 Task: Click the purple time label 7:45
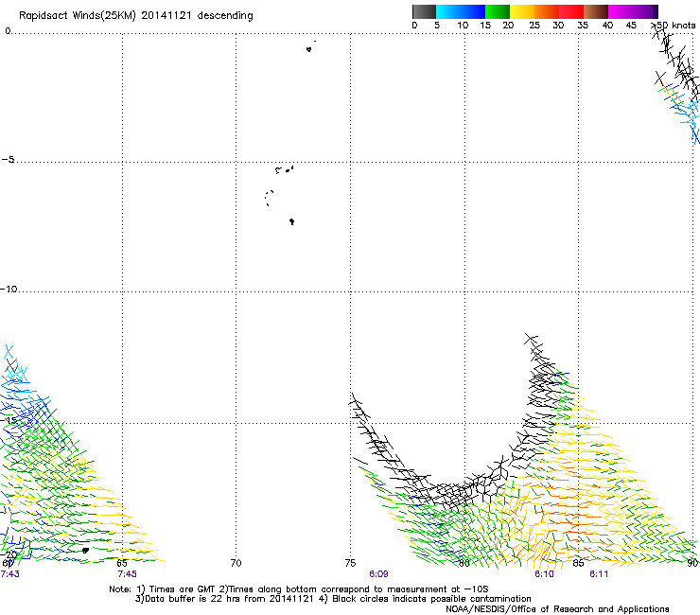(128, 574)
